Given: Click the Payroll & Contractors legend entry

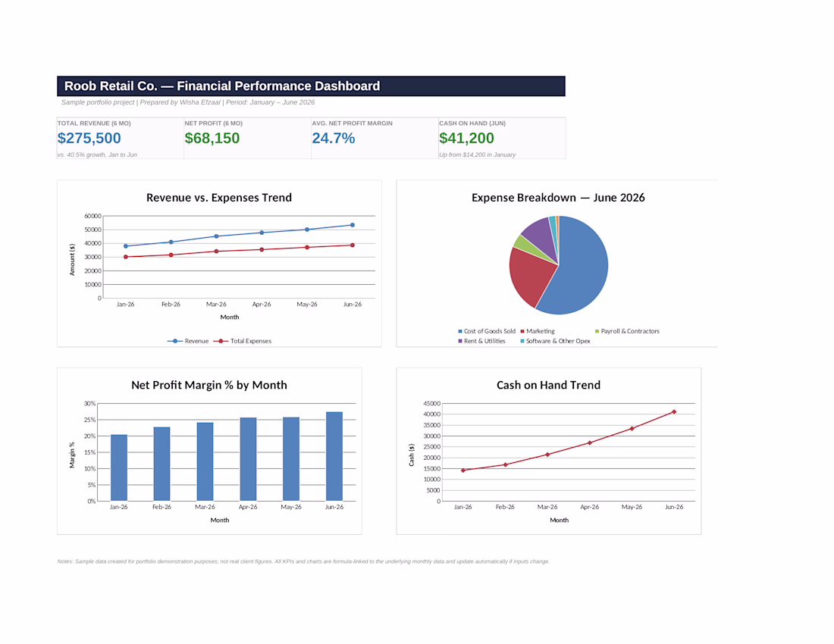Looking at the screenshot, I should (x=627, y=331).
